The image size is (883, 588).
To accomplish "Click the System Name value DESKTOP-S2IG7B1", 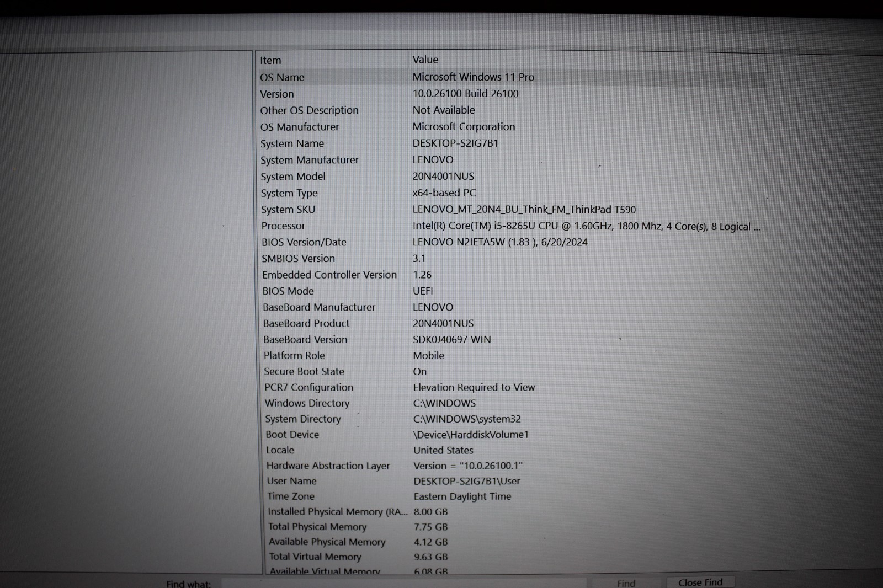I will coord(455,143).
